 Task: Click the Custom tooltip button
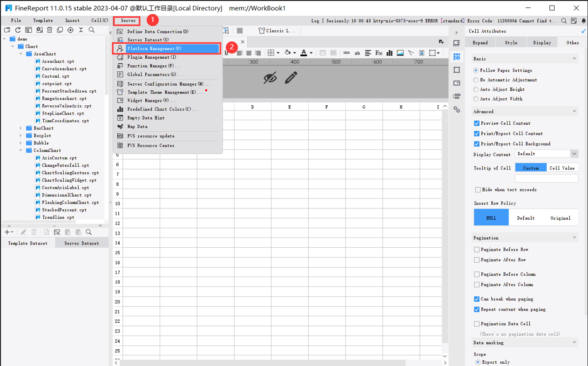pos(531,167)
